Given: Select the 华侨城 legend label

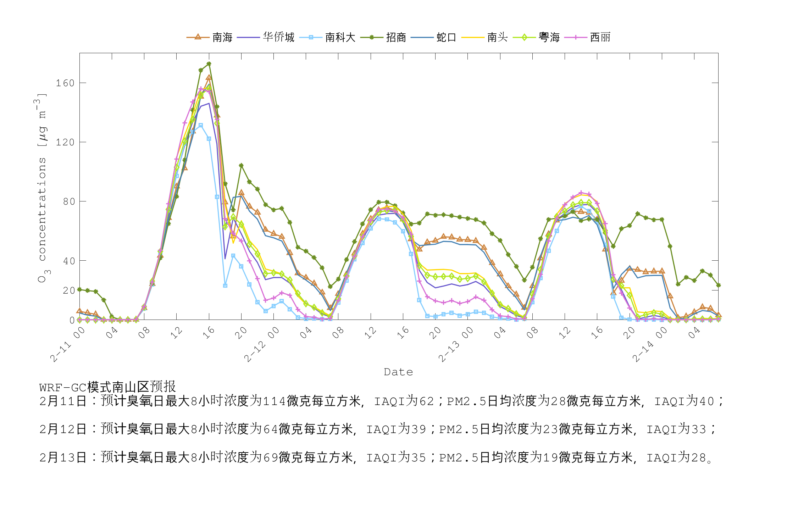Looking at the screenshot, I should click(x=279, y=37).
